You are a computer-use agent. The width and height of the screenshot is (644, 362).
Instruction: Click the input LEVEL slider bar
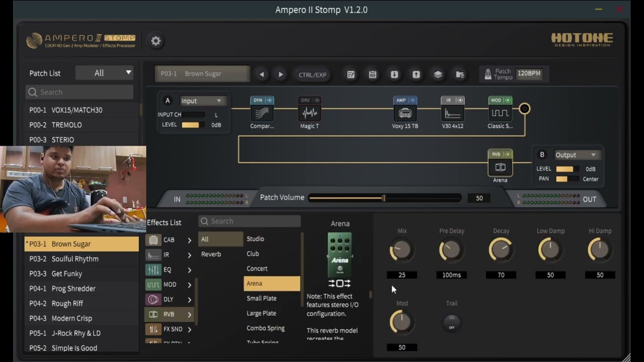point(193,125)
